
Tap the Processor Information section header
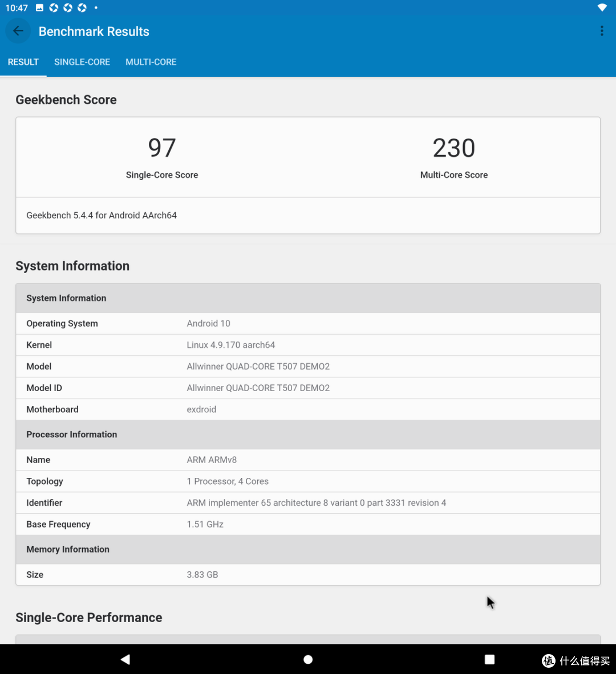click(308, 435)
